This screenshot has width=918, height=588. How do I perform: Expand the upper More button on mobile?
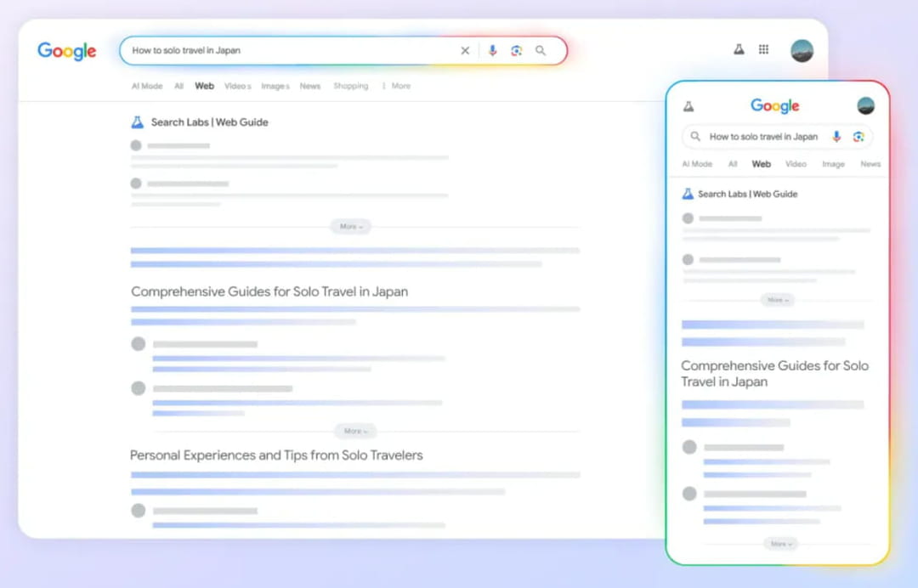778,300
